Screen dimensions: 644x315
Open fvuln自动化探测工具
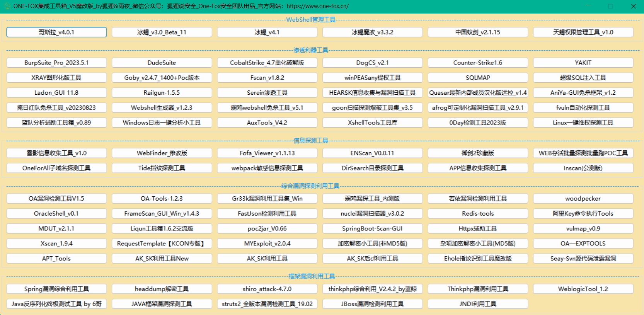(x=583, y=108)
